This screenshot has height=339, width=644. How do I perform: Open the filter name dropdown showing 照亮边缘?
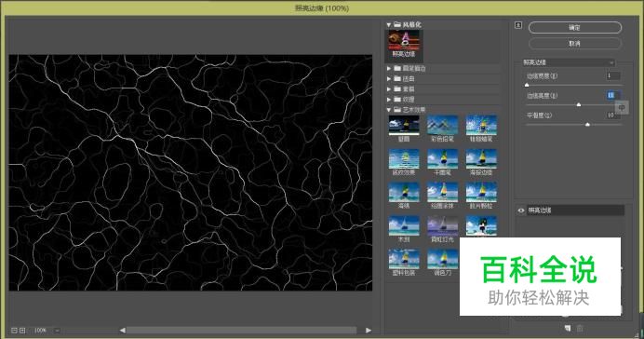pos(569,62)
